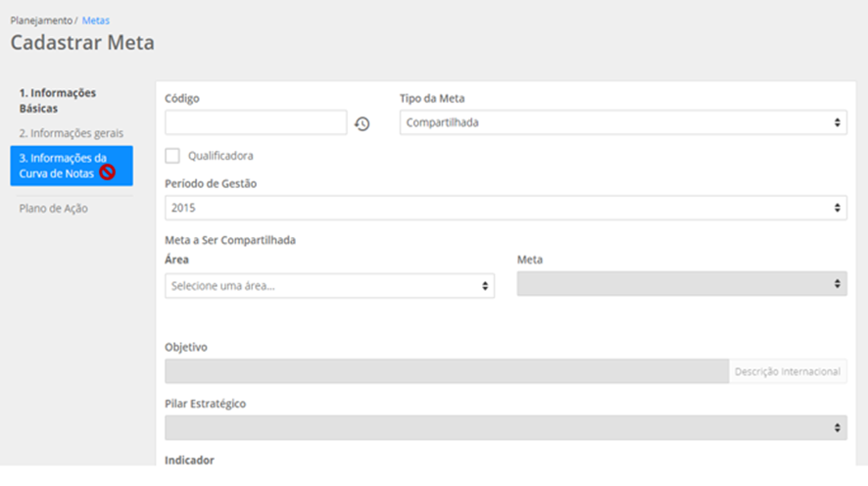Open the Tipo da Meta dropdown
Image resolution: width=868 pixels, height=486 pixels.
pyautogui.click(x=623, y=122)
